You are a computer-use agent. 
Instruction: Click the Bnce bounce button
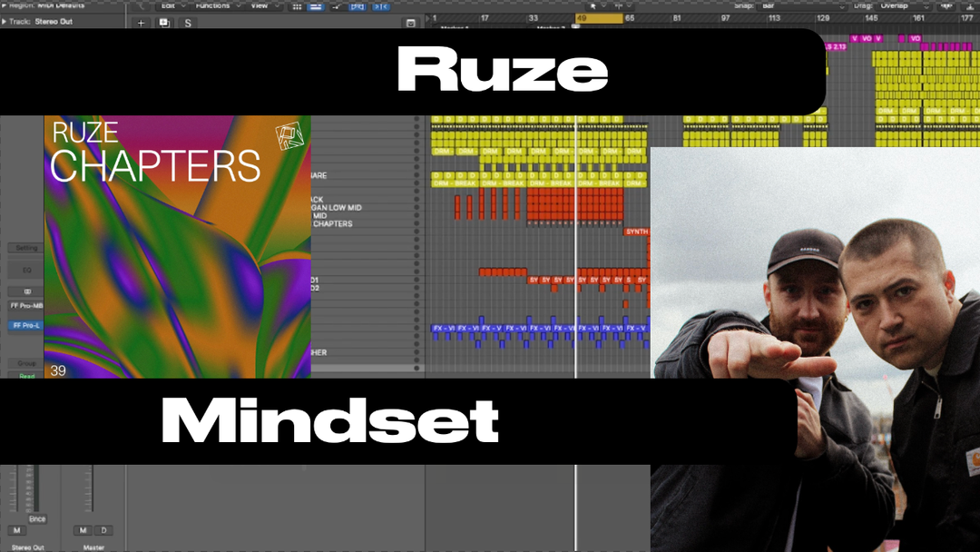[36, 519]
